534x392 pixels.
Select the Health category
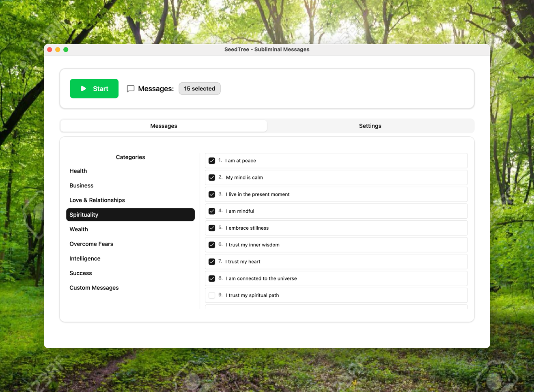(x=78, y=171)
